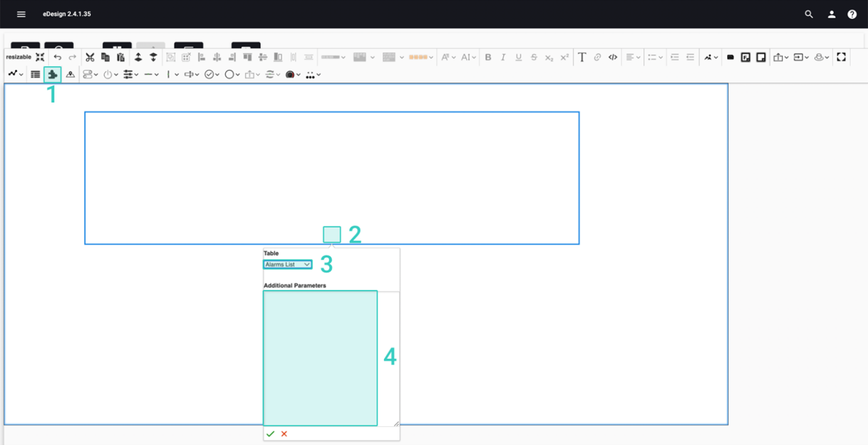
Task: Open the help question mark icon
Action: coord(852,14)
